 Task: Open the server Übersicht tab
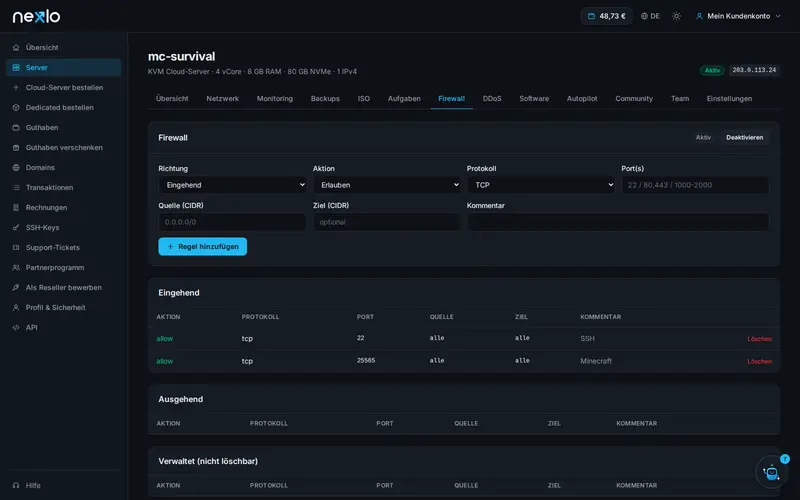tap(172, 98)
